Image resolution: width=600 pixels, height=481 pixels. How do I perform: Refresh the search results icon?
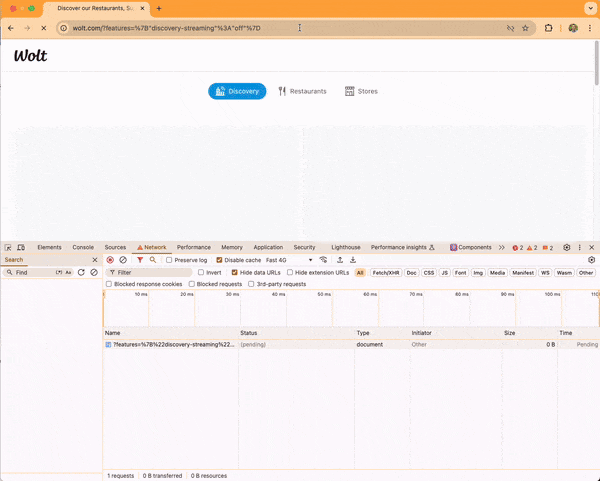coord(81,272)
